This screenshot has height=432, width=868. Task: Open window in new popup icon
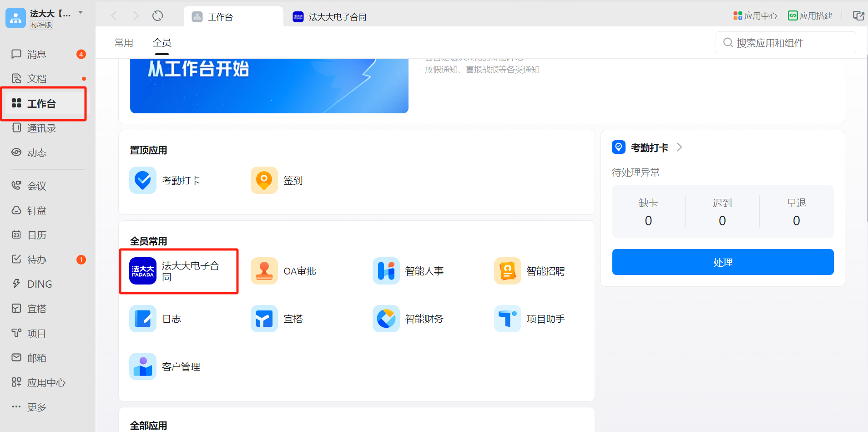click(x=858, y=16)
